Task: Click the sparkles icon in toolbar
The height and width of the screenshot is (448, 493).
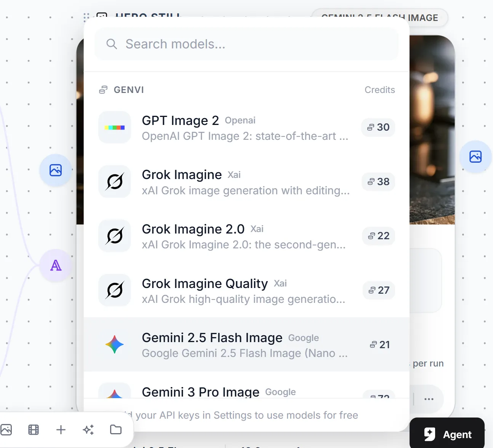Action: click(88, 430)
